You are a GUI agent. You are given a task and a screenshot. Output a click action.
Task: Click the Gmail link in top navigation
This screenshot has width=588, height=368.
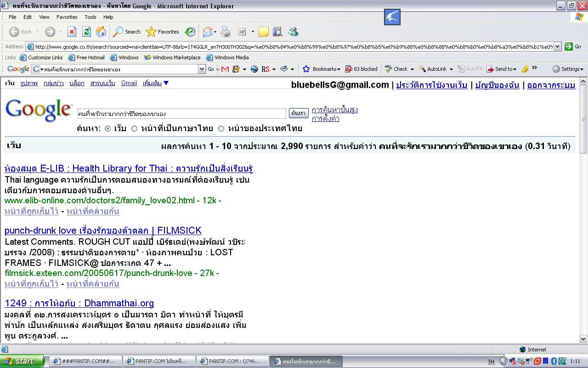pyautogui.click(x=129, y=83)
